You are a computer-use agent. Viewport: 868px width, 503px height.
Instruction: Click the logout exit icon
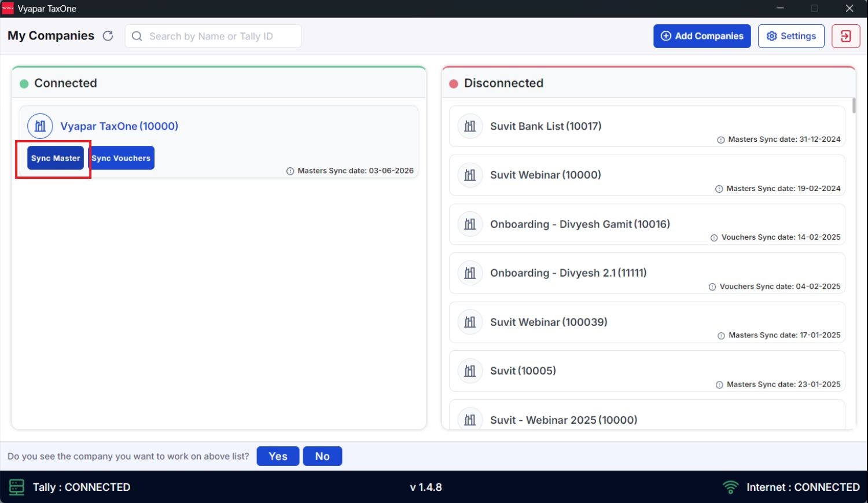click(x=845, y=36)
